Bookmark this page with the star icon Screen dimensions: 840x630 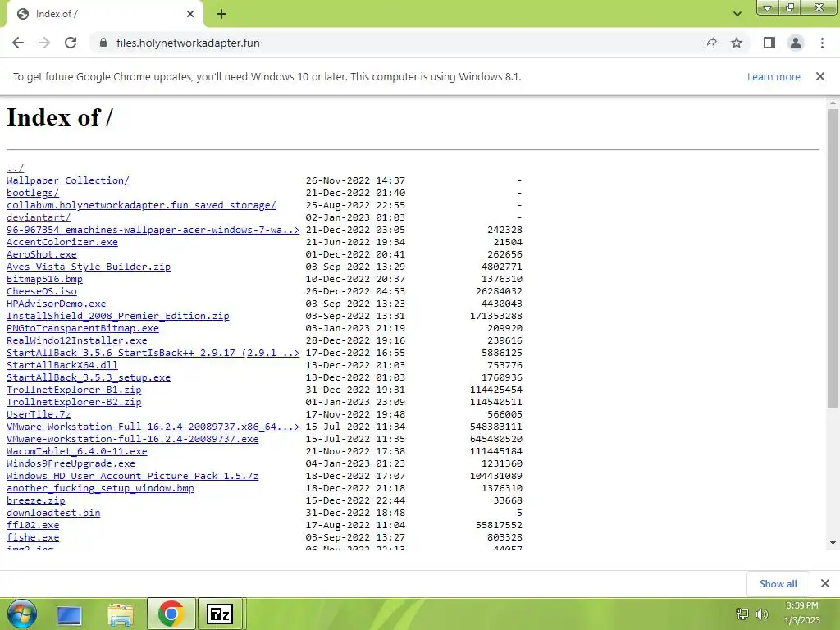click(737, 43)
